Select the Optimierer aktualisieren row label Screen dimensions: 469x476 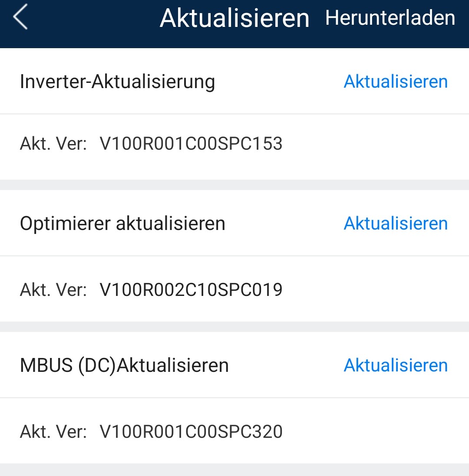tap(122, 223)
